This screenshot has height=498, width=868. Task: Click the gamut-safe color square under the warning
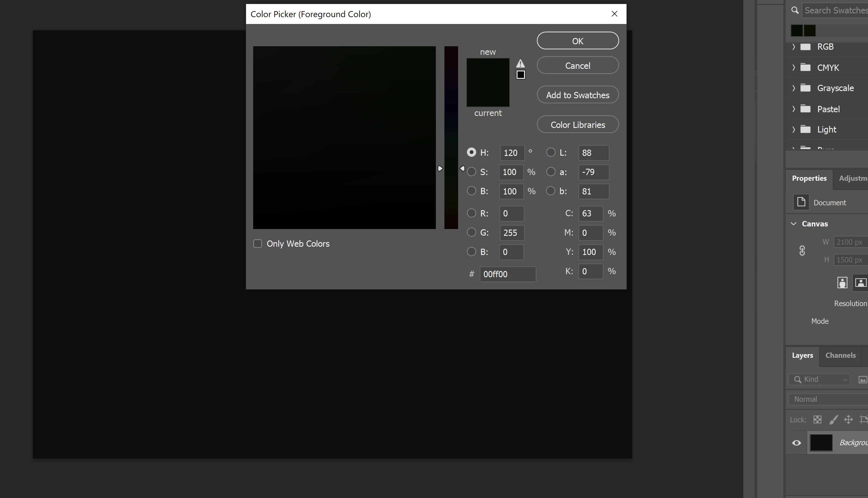[x=520, y=75]
